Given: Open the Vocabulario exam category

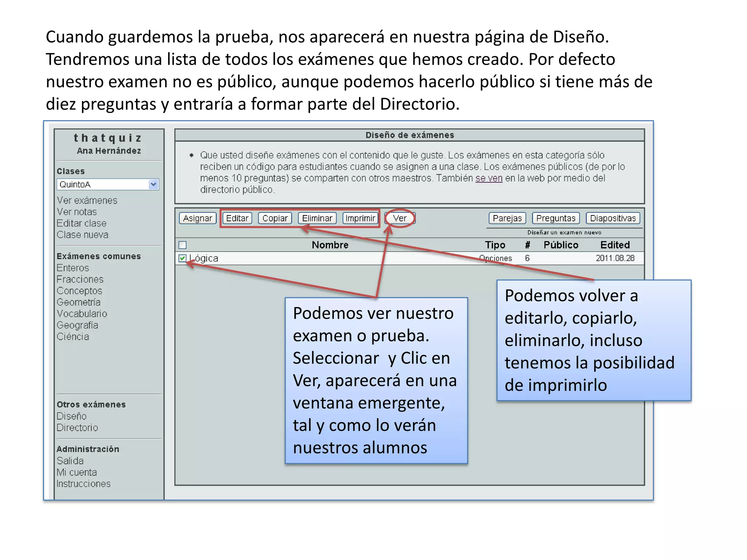Looking at the screenshot, I should 82,314.
